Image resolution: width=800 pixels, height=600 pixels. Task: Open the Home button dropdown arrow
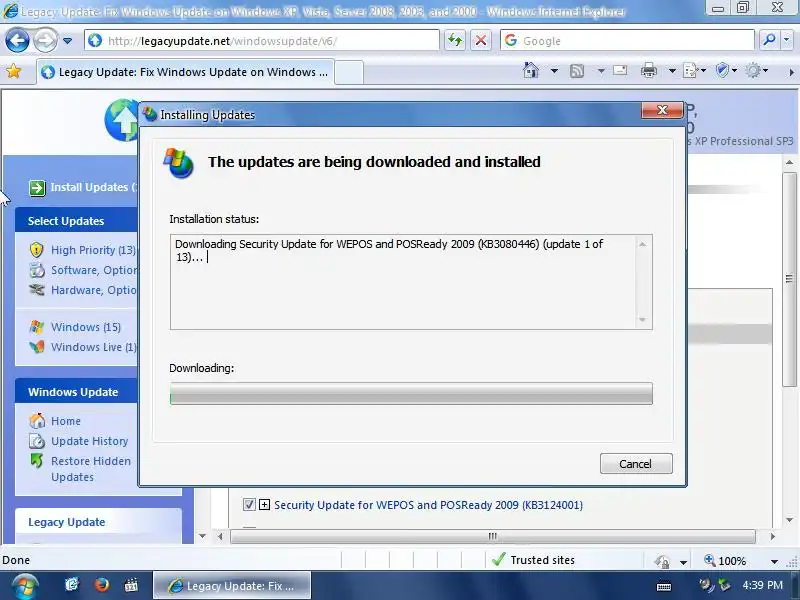[554, 71]
